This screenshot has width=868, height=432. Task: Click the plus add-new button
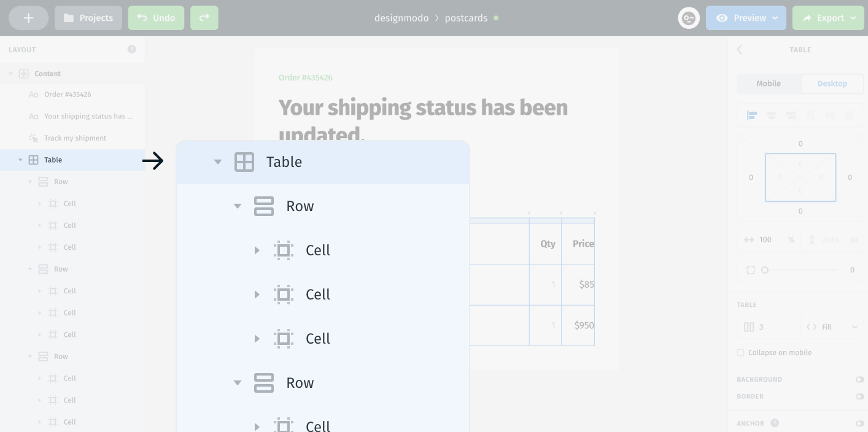[x=28, y=18]
